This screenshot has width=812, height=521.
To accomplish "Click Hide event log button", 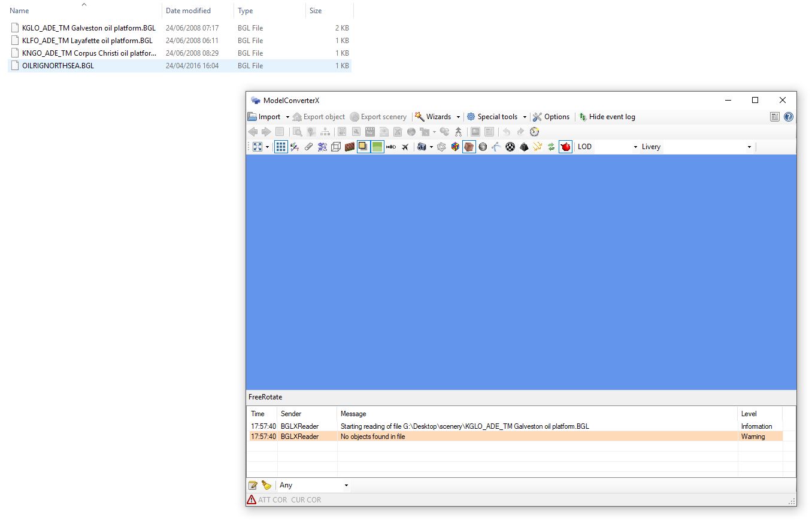I will [x=607, y=117].
